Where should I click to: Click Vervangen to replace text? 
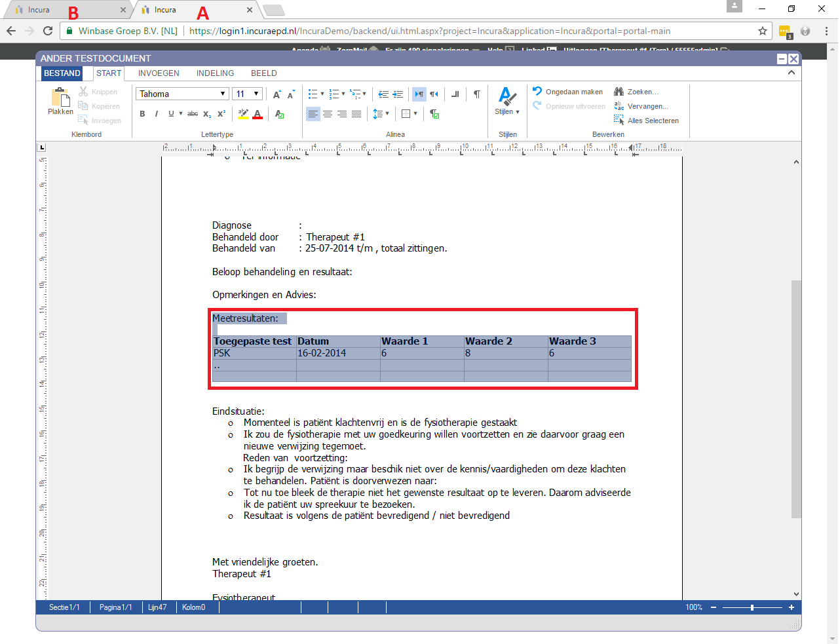(x=641, y=106)
